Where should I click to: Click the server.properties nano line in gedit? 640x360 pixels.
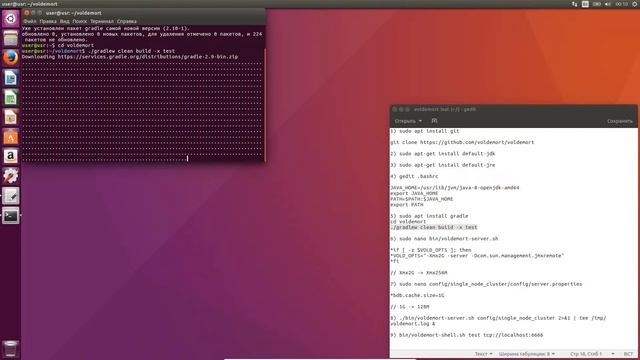[486, 284]
